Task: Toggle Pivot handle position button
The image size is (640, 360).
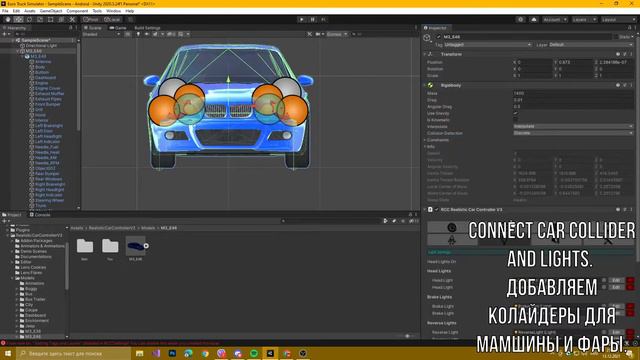Action: (91, 19)
